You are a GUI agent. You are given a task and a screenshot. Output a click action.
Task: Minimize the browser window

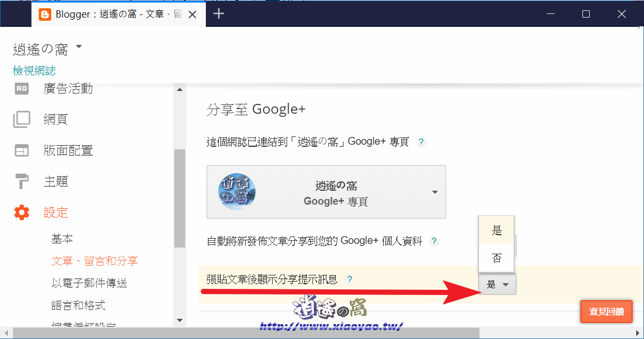(x=550, y=14)
